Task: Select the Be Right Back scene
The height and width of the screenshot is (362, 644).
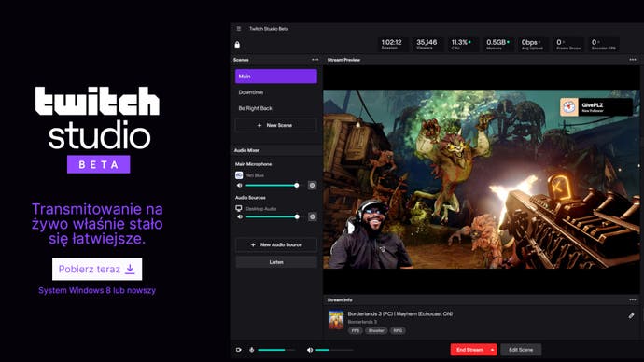Action: point(276,108)
